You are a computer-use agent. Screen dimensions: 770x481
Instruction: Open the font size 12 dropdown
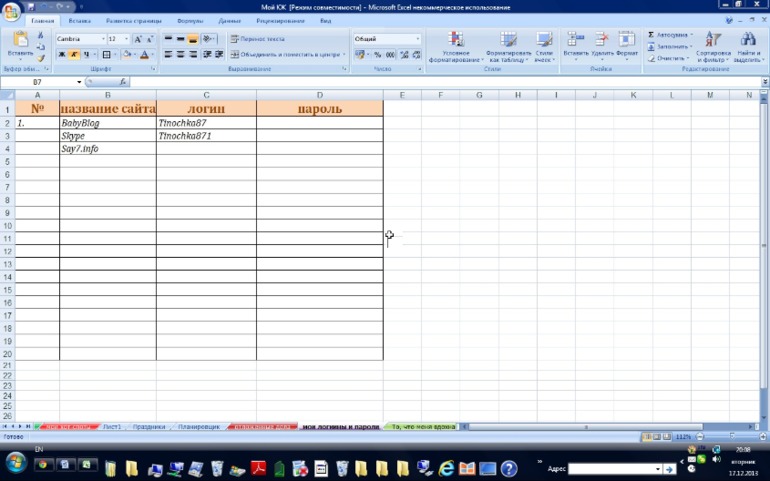[126, 39]
